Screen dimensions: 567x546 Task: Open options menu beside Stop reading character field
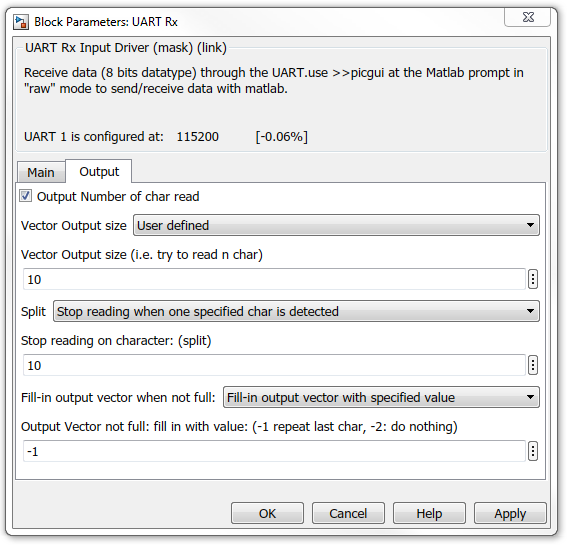[x=533, y=365]
